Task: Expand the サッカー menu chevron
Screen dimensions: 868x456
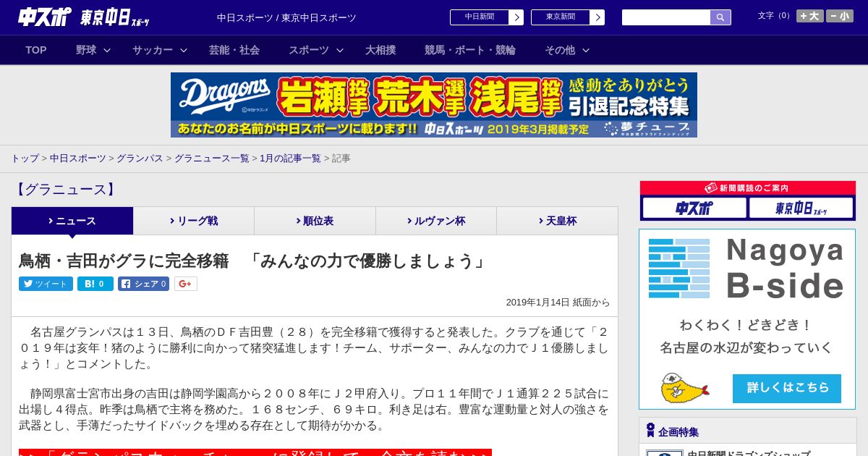Action: point(184,51)
